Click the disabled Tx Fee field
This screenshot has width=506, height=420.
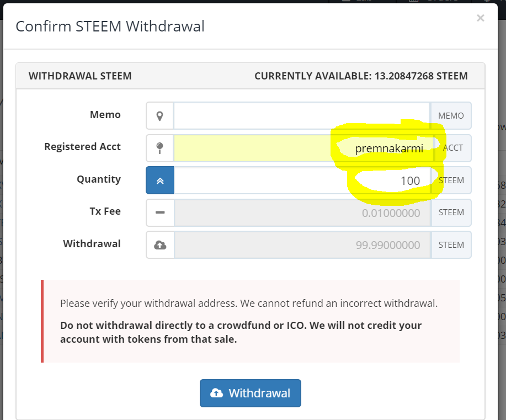(x=301, y=212)
